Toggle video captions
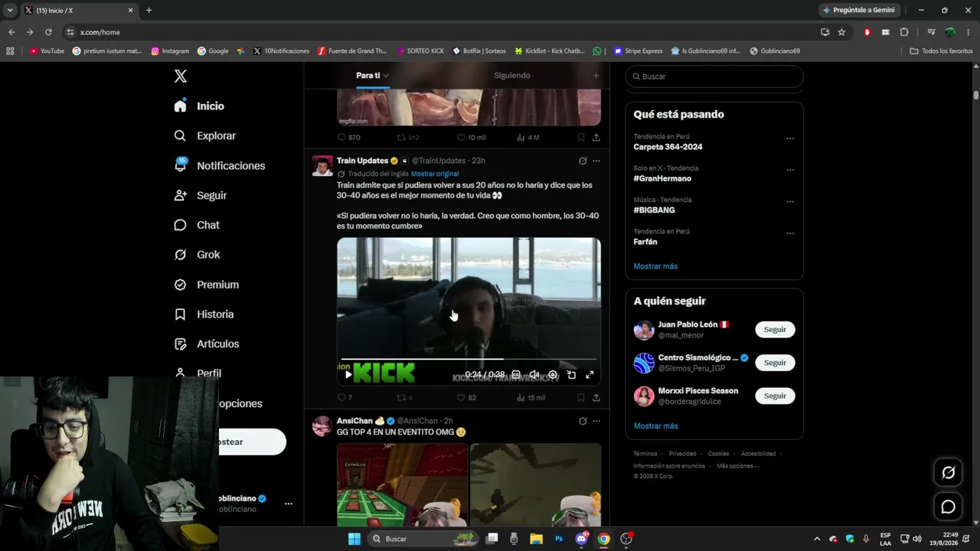This screenshot has width=980, height=551. coord(516,375)
